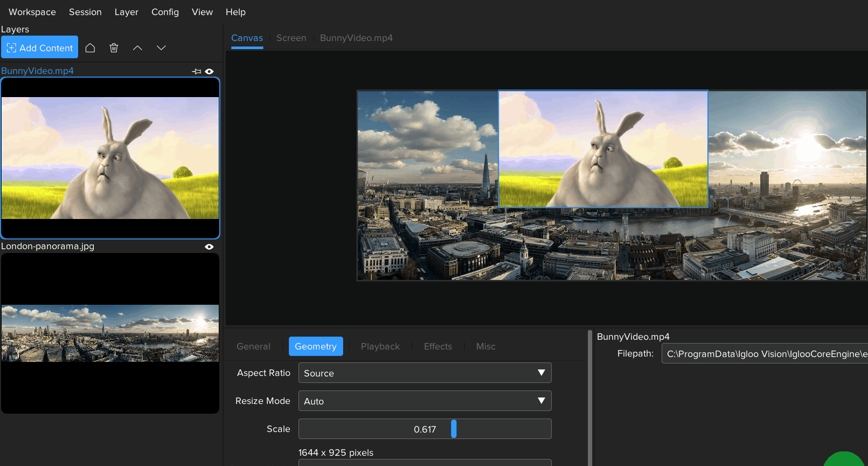Screen dimensions: 868x466
Task: Open the Config menu
Action: [x=165, y=12]
